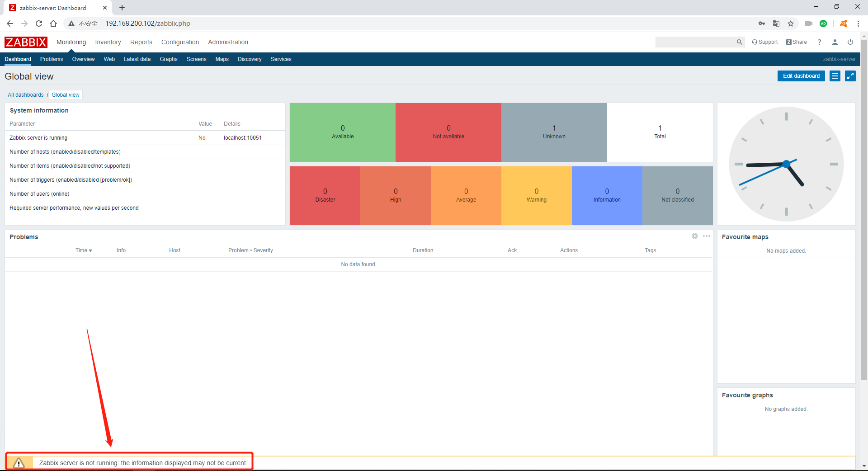Click the red Not available tile
868x471 pixels.
pyautogui.click(x=448, y=132)
